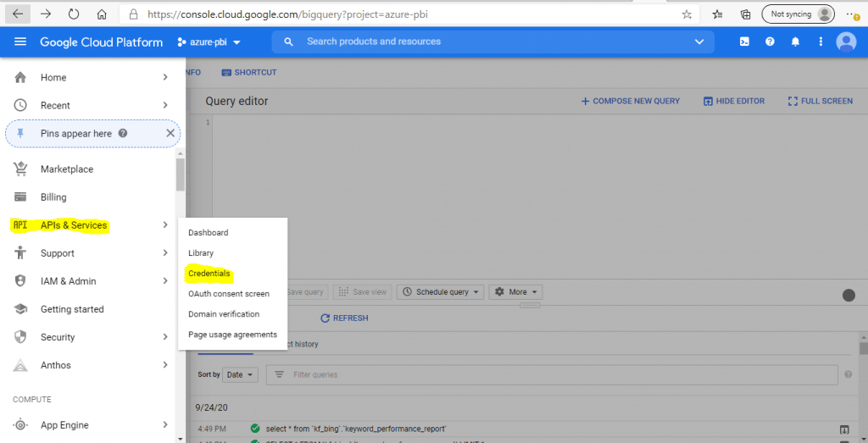Open the hamburger navigation menu
868x443 pixels.
pos(20,42)
